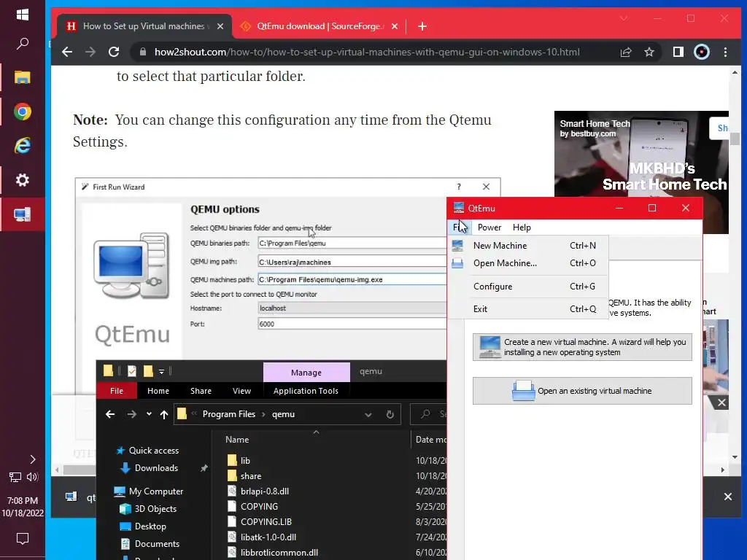Open QtEmu Power menu
Image resolution: width=747 pixels, height=560 pixels.
pos(489,227)
